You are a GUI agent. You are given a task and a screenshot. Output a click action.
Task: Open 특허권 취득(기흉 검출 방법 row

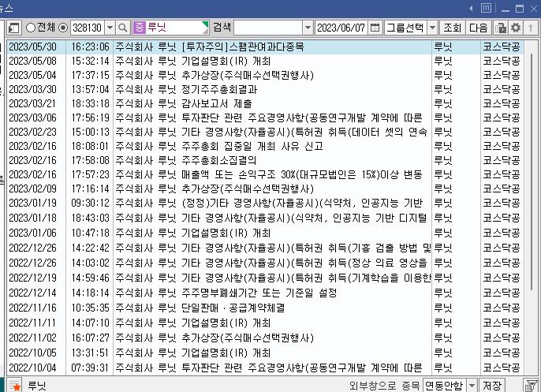pos(265,248)
